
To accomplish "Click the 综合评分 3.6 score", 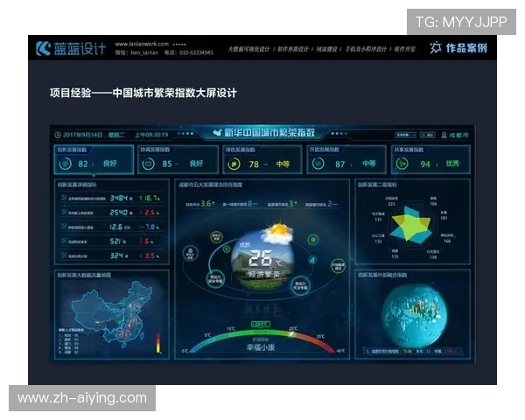I will point(200,204).
